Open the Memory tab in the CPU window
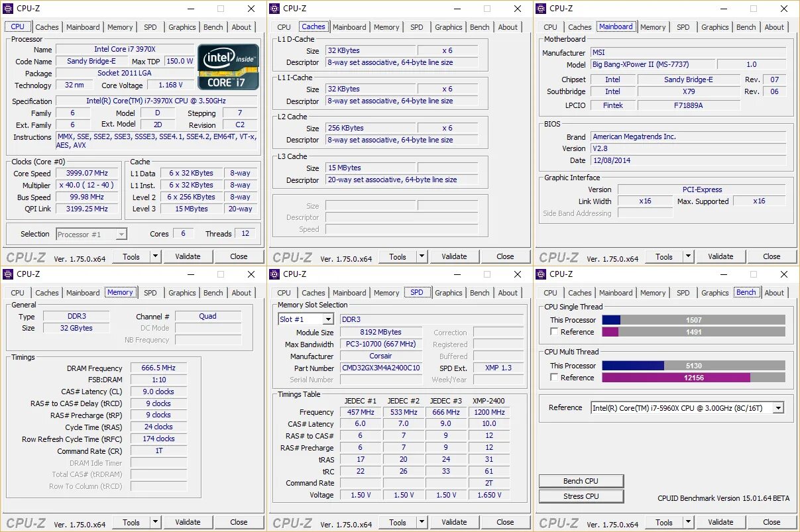800x532 pixels. [x=120, y=27]
